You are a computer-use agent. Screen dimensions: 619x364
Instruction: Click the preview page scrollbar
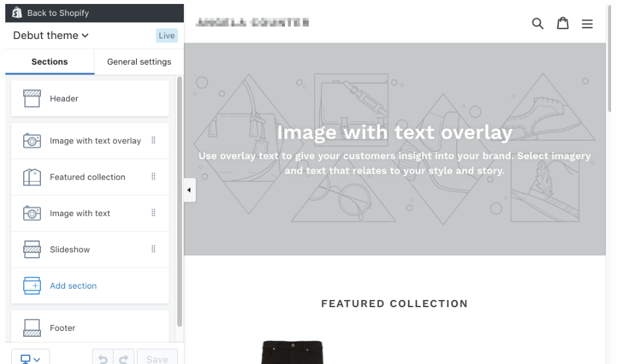pos(609,59)
